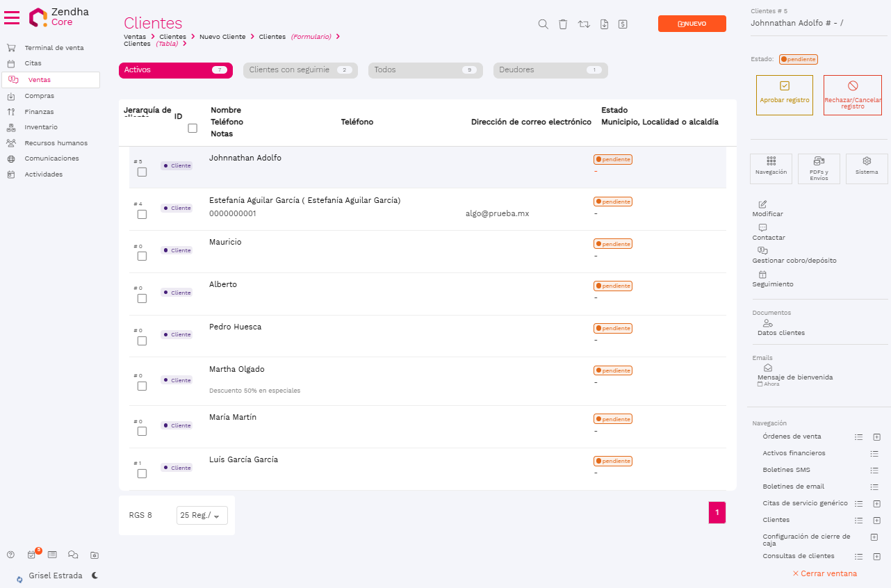Tick the checkbox for Martha Olgado
The width and height of the screenshot is (891, 588).
pos(142,386)
